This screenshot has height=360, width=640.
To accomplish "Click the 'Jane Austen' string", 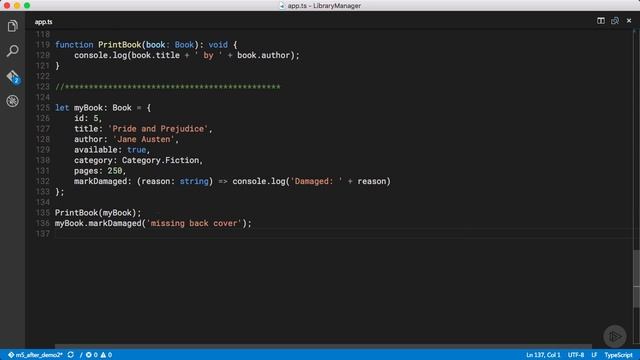I will coord(143,139).
